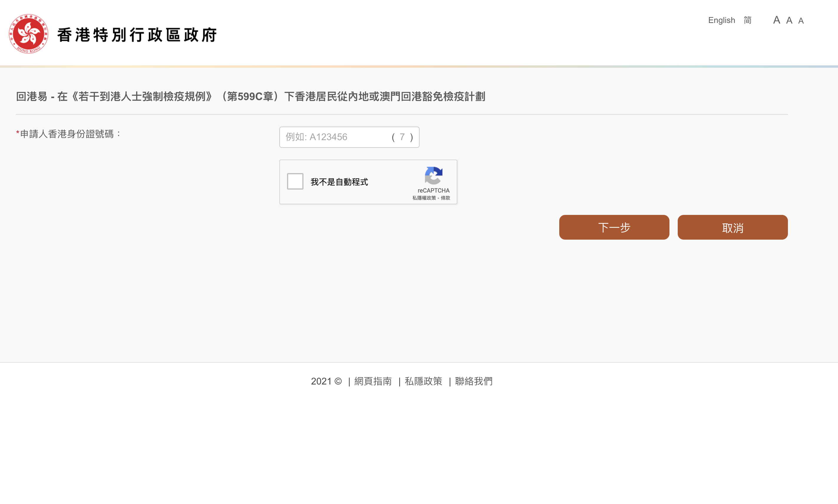Switch to Simplified Chinese (简)
This screenshot has height=504, width=838.
click(747, 20)
